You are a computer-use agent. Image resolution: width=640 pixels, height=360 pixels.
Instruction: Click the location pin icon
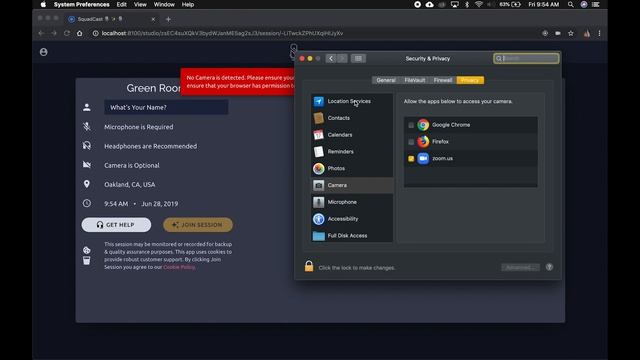click(x=87, y=184)
